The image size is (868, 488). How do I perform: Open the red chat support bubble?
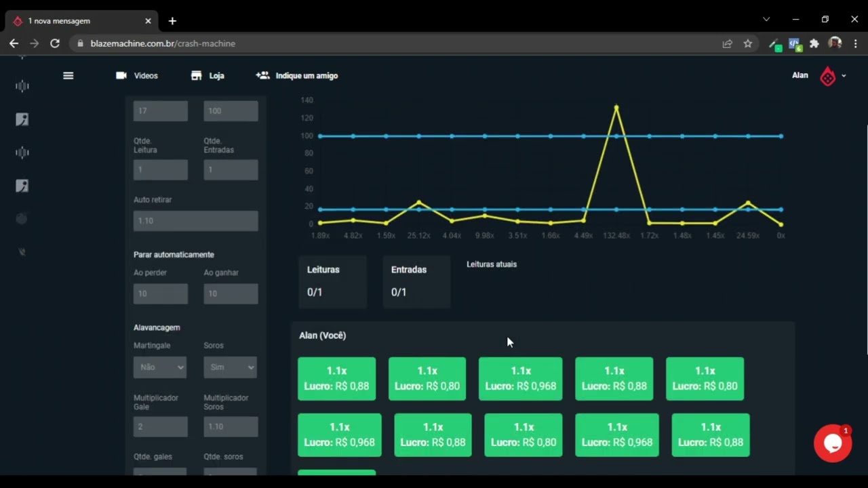[x=833, y=443]
